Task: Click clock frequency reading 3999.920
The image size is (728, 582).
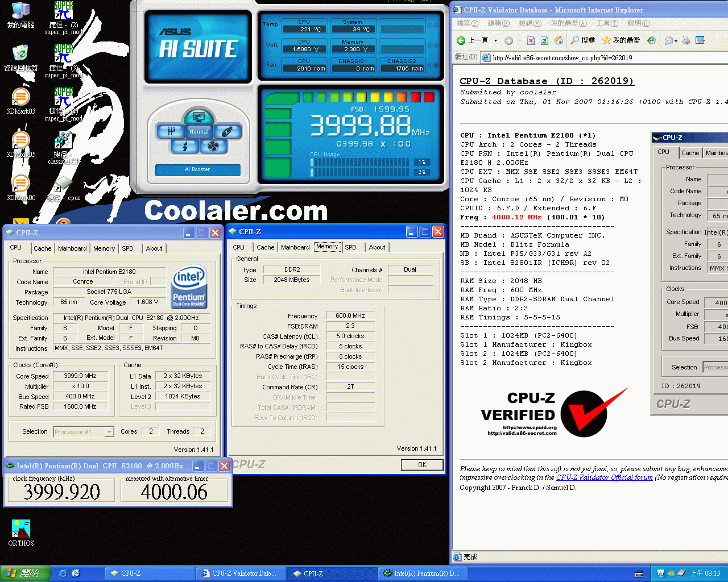Action: pyautogui.click(x=61, y=492)
